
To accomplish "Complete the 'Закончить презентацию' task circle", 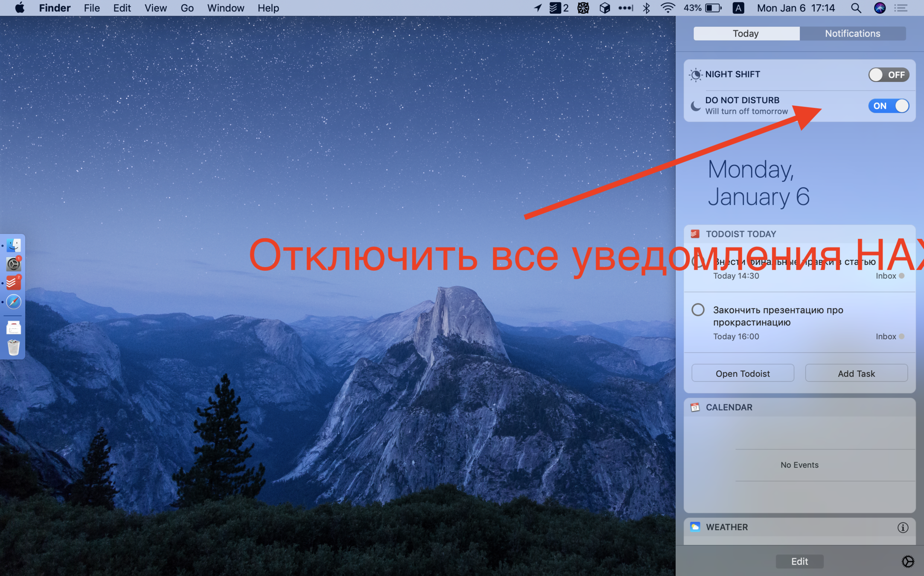I will 698,310.
